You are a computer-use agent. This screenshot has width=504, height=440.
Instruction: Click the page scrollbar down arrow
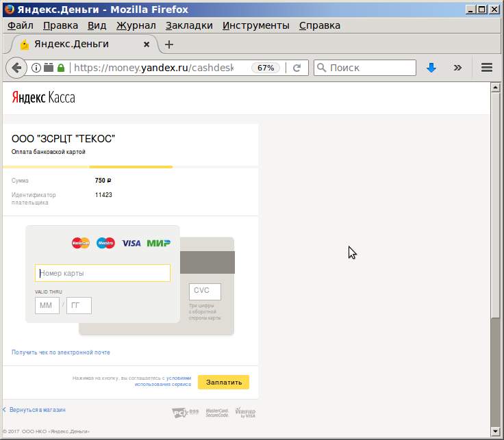(495, 431)
